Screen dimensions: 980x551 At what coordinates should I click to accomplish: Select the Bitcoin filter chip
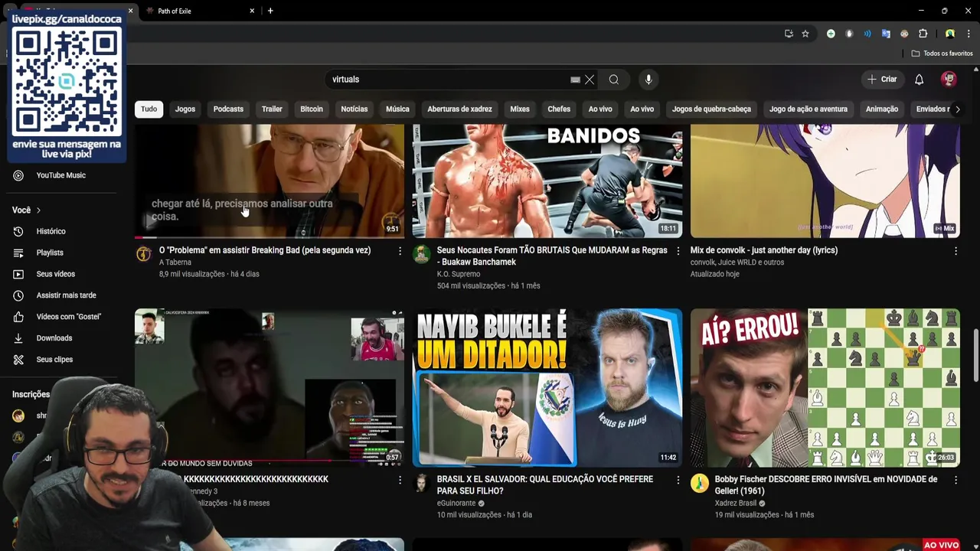(312, 109)
